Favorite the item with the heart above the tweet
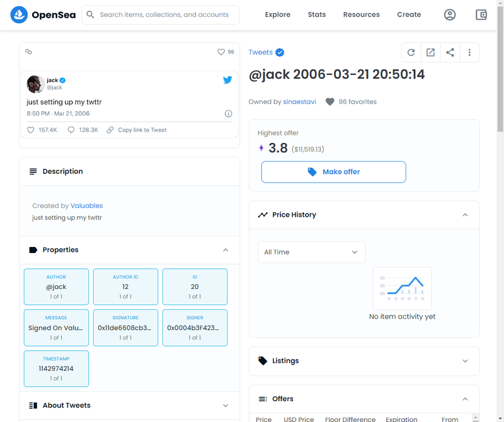 [221, 52]
